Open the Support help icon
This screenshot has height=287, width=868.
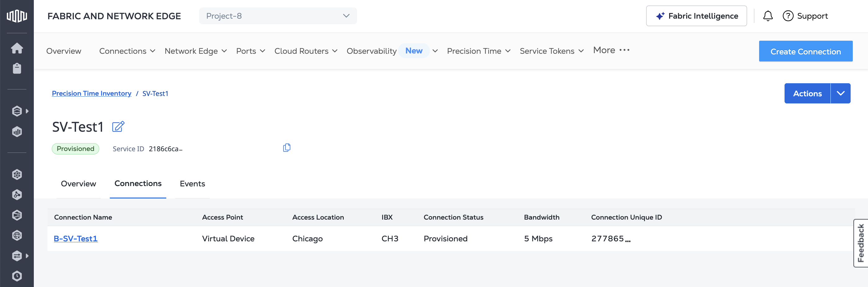tap(788, 16)
